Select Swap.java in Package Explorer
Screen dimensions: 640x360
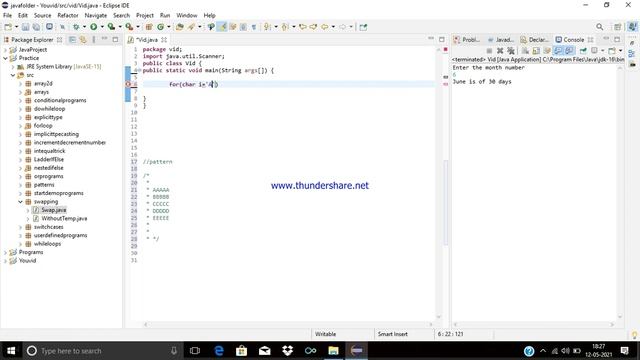click(53, 210)
